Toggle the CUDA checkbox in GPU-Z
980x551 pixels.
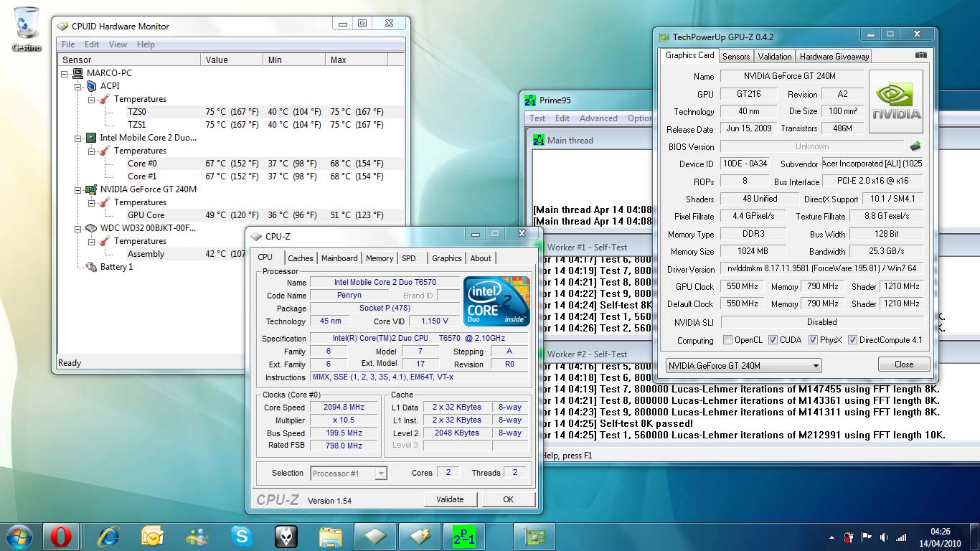click(x=773, y=340)
